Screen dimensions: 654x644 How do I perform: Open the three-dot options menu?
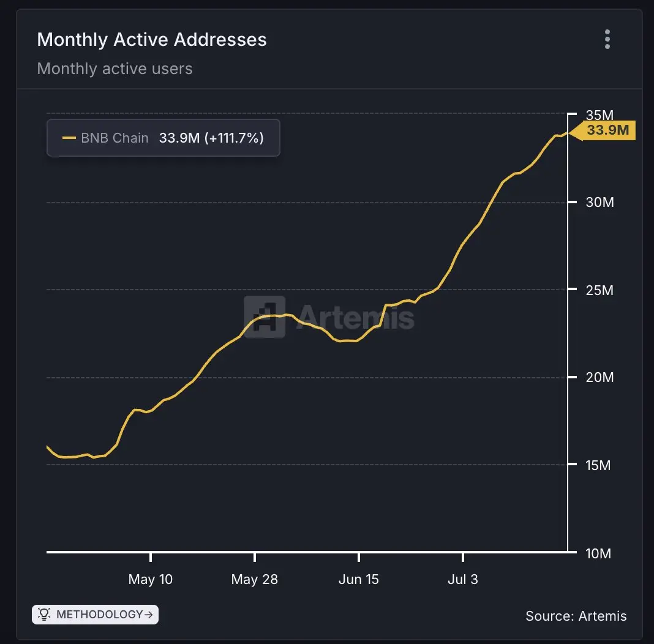607,39
